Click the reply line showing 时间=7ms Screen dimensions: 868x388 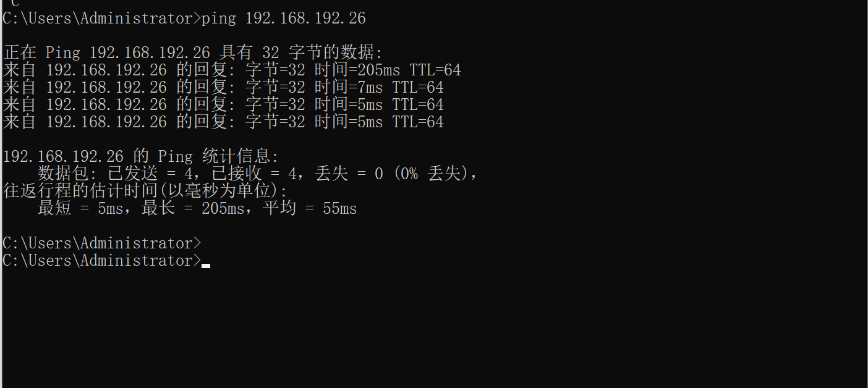pyautogui.click(x=223, y=88)
